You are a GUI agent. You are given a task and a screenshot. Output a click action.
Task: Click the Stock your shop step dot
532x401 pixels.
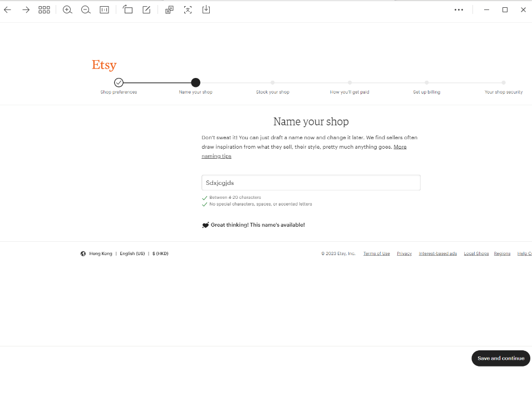[x=272, y=82]
